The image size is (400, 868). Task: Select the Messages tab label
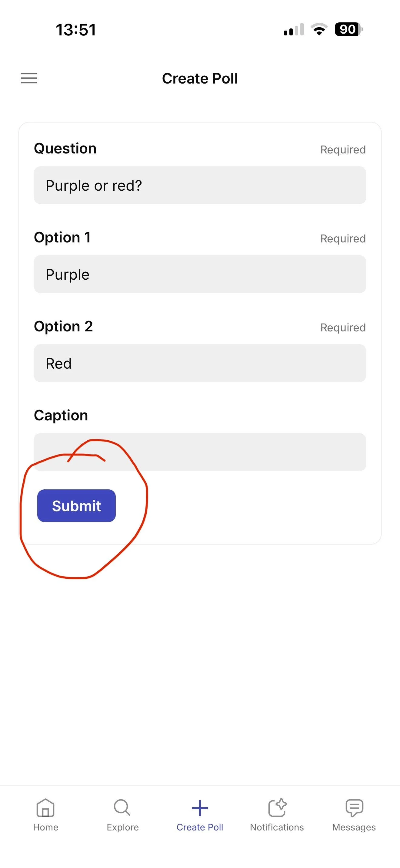click(354, 827)
